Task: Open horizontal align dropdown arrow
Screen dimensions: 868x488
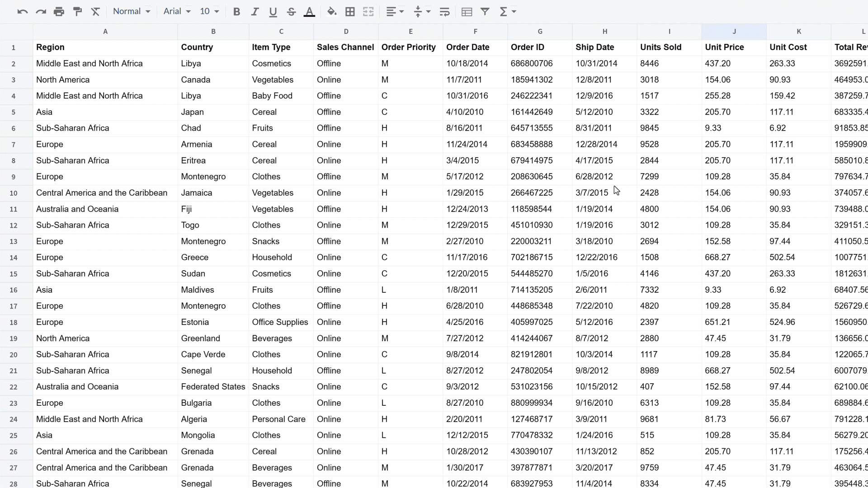Action: 401,12
